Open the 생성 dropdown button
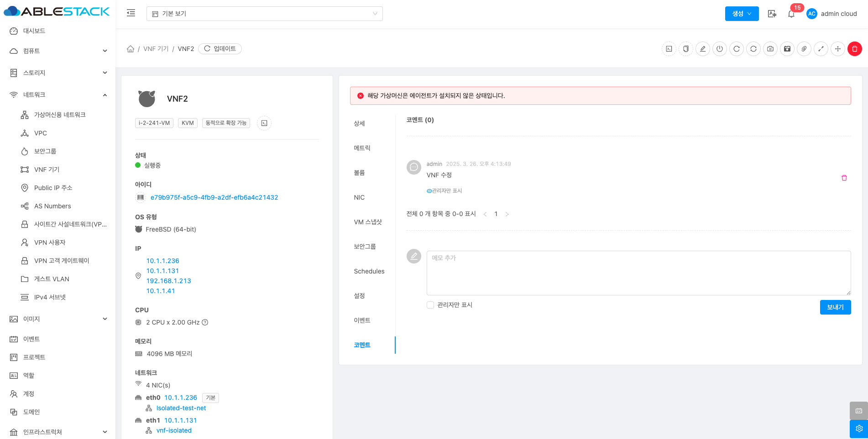868x439 pixels. (742, 14)
